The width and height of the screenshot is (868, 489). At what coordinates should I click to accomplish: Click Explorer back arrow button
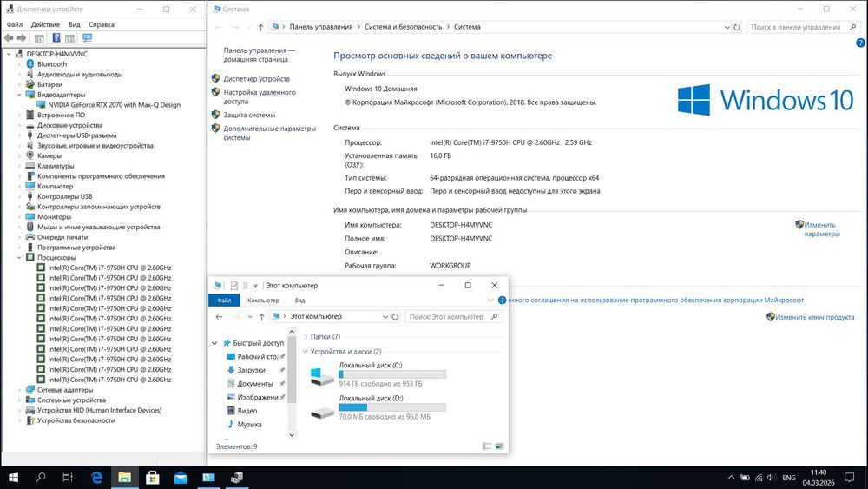[220, 317]
